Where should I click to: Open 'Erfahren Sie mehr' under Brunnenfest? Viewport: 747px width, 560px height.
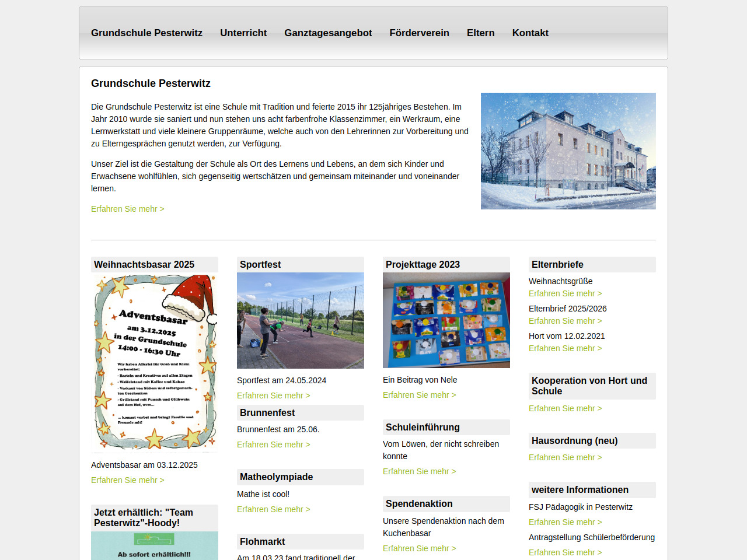pos(273,444)
